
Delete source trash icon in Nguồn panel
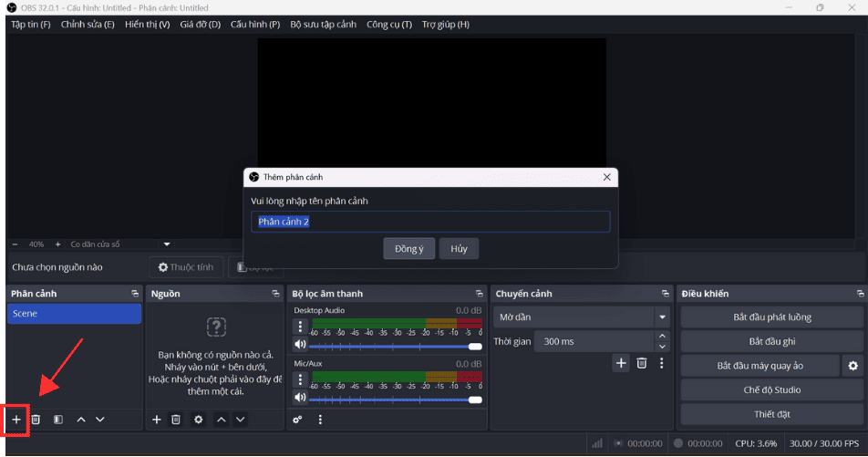(x=176, y=420)
